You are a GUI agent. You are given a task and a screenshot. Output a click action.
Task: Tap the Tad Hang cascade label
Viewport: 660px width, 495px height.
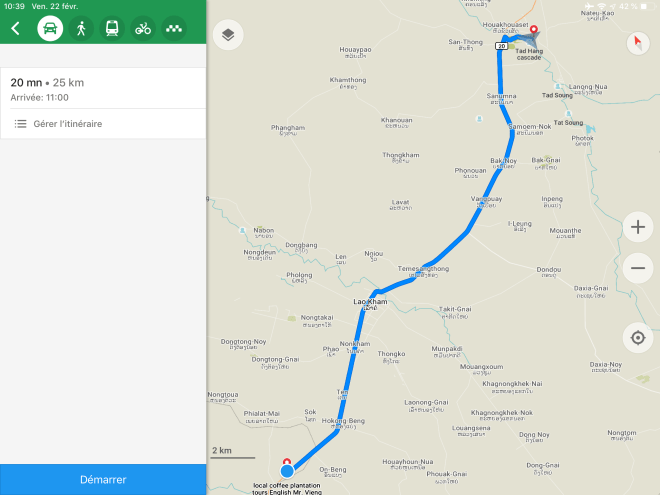pyautogui.click(x=529, y=54)
